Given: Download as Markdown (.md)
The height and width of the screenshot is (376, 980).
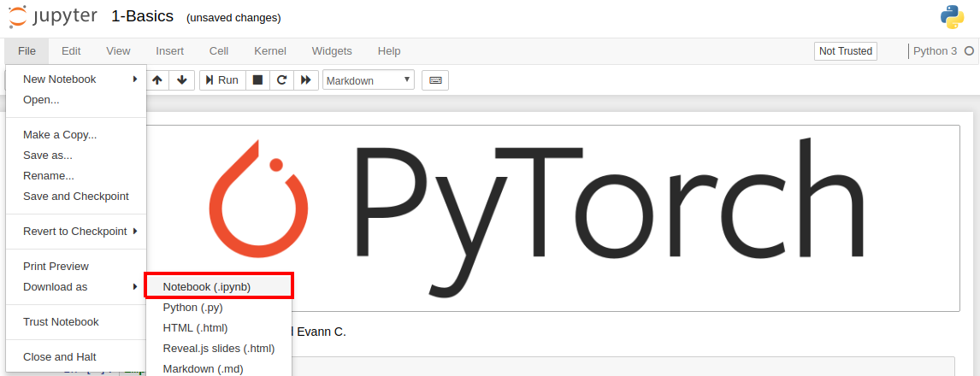Looking at the screenshot, I should point(219,368).
